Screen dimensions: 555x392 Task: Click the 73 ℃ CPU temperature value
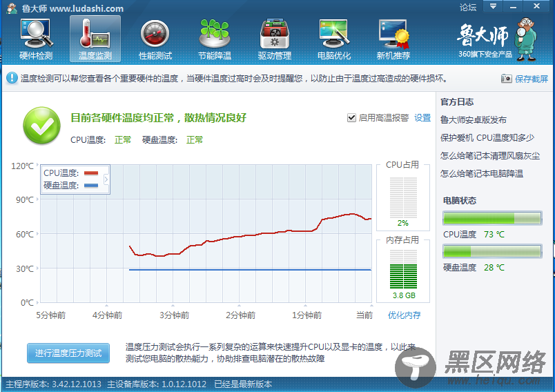pos(494,234)
